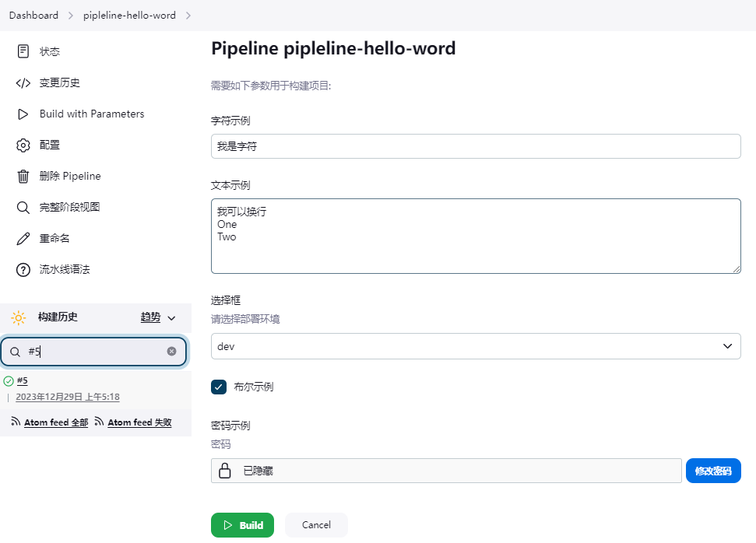Go to Dashboard in breadcrumb
This screenshot has height=543, width=756.
point(33,16)
